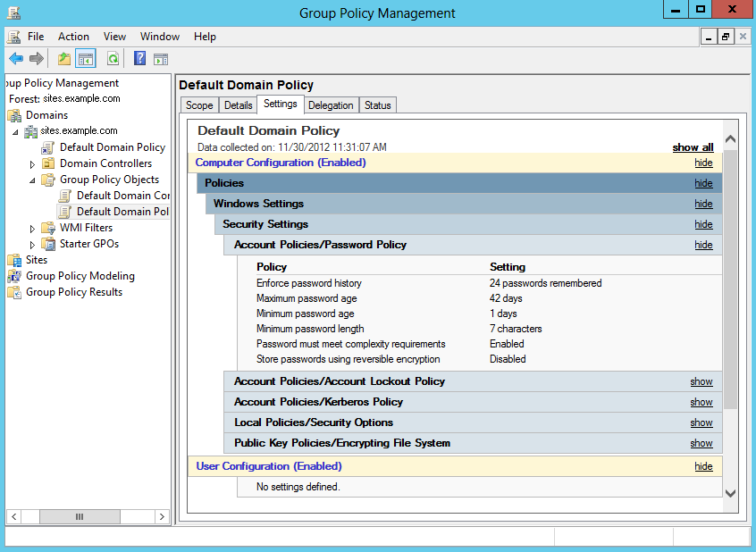This screenshot has height=552, width=756.
Task: Click the Sites node icon
Action: tap(14, 260)
